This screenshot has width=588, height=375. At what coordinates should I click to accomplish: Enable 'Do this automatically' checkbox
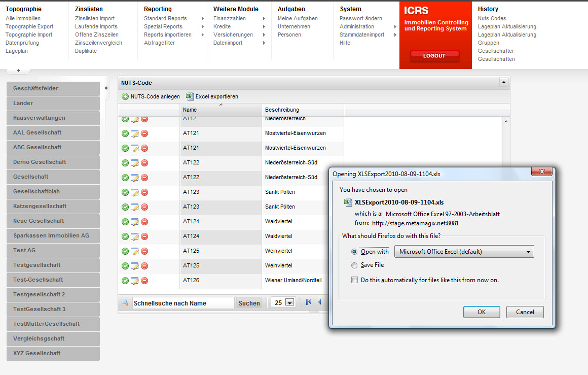354,280
